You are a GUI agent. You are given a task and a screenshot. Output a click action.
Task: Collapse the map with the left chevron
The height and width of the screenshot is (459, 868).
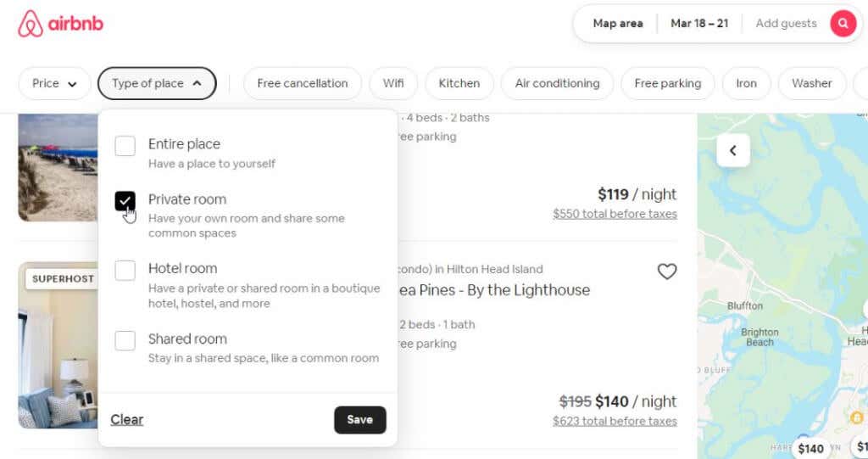[733, 151]
